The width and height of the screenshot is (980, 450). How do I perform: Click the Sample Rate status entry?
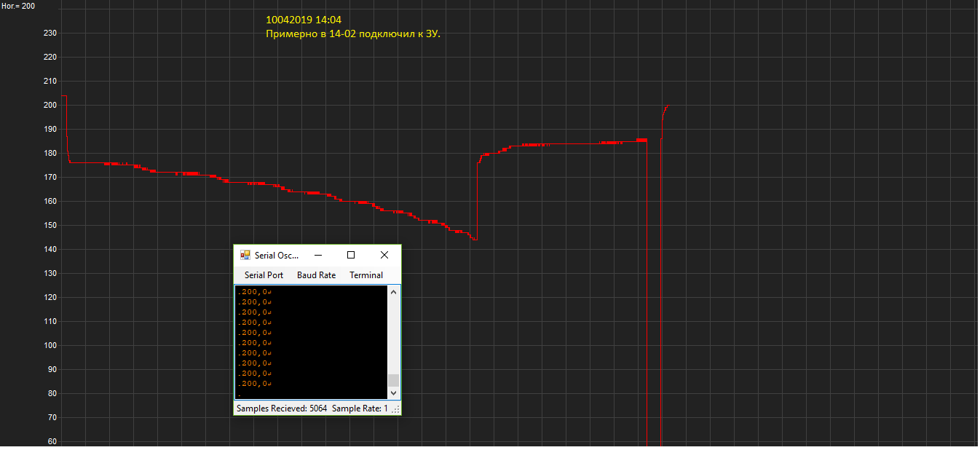click(360, 408)
